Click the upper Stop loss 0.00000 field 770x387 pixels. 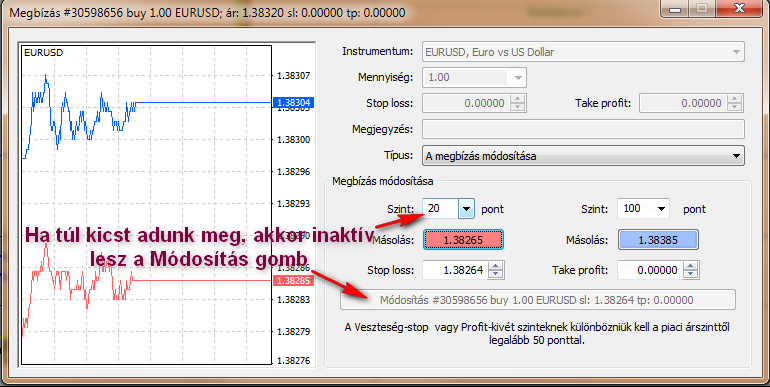(x=466, y=103)
